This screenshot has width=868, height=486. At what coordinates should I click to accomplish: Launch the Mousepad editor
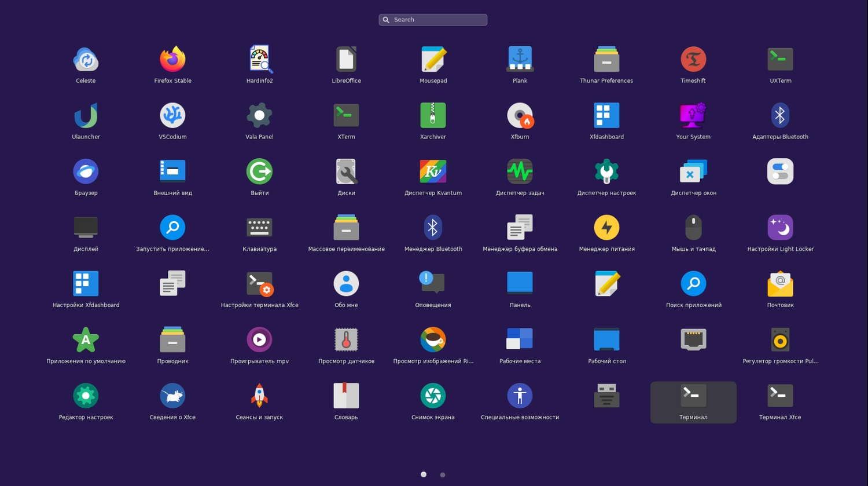tap(433, 59)
